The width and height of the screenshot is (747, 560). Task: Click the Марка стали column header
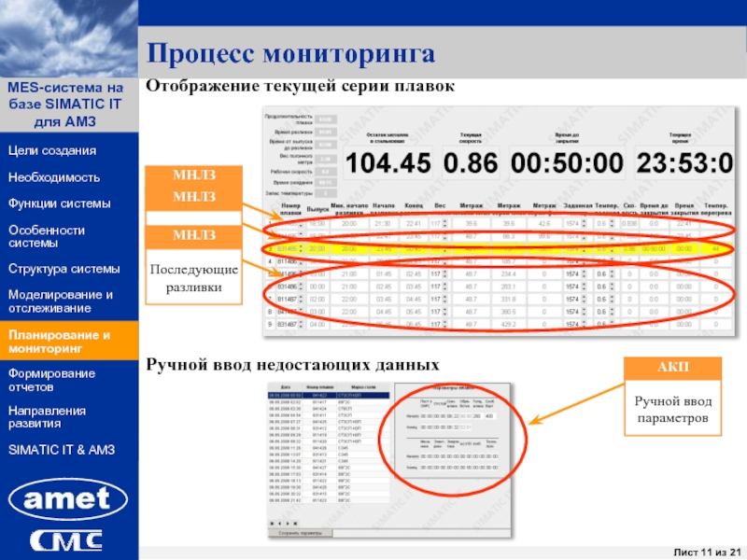click(363, 387)
